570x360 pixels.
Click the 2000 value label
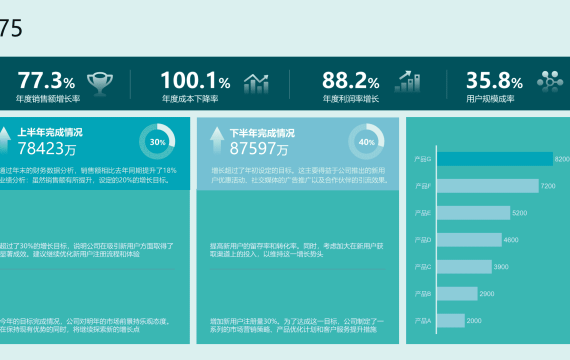point(474,321)
